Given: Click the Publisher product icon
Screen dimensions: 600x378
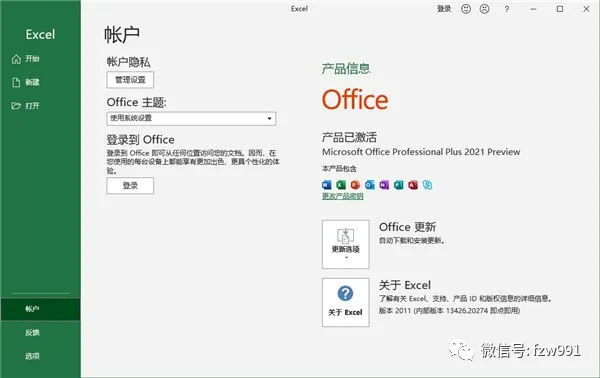Looking at the screenshot, I should tap(398, 185).
